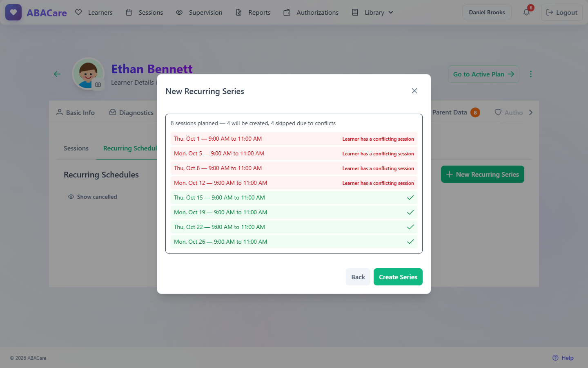Click the Mon, Oct 12 conflict row

click(x=294, y=183)
